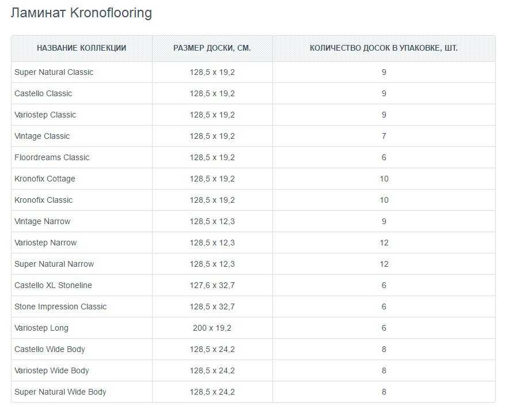Click the Variostep Wide Body name
The image size is (520, 420).
tap(52, 370)
